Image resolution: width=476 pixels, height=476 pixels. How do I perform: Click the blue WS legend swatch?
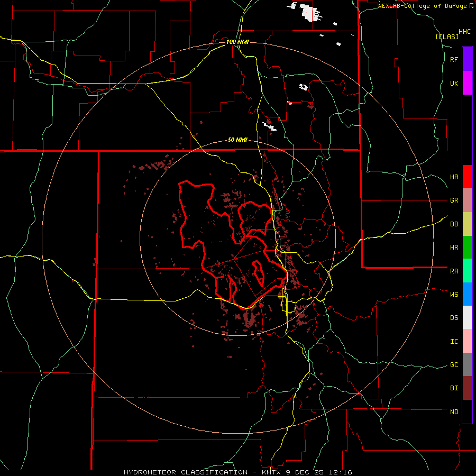coord(467,294)
